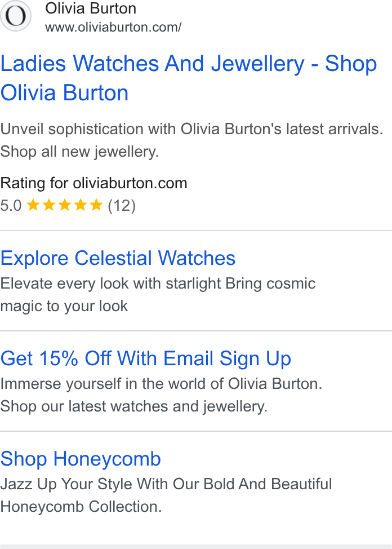
Task: Open the Olivia Burton site name
Action: point(91,8)
